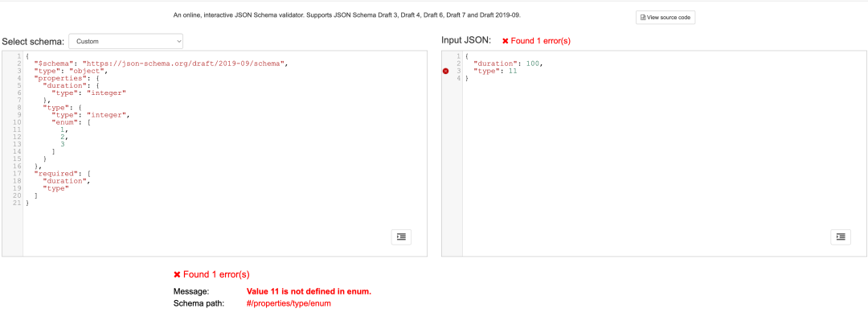Click the Message label in results
Image resolution: width=868 pixels, height=321 pixels.
coord(190,291)
